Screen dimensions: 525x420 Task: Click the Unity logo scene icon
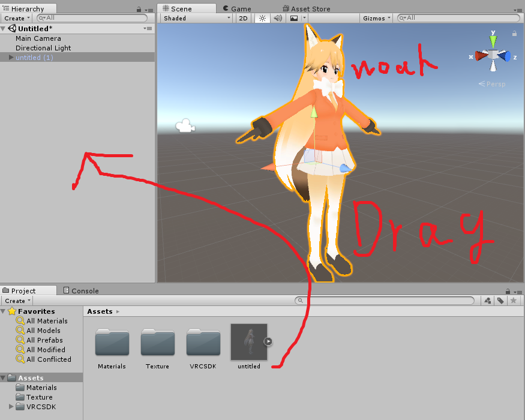point(12,28)
